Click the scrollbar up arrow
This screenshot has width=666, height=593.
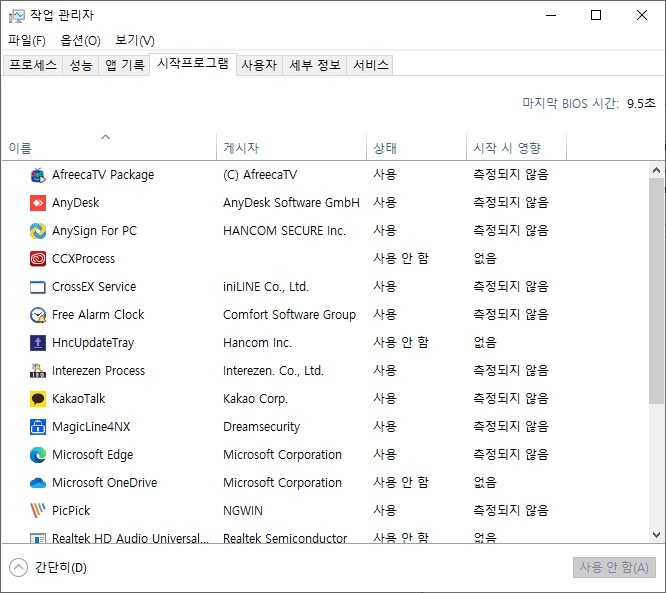click(x=656, y=171)
